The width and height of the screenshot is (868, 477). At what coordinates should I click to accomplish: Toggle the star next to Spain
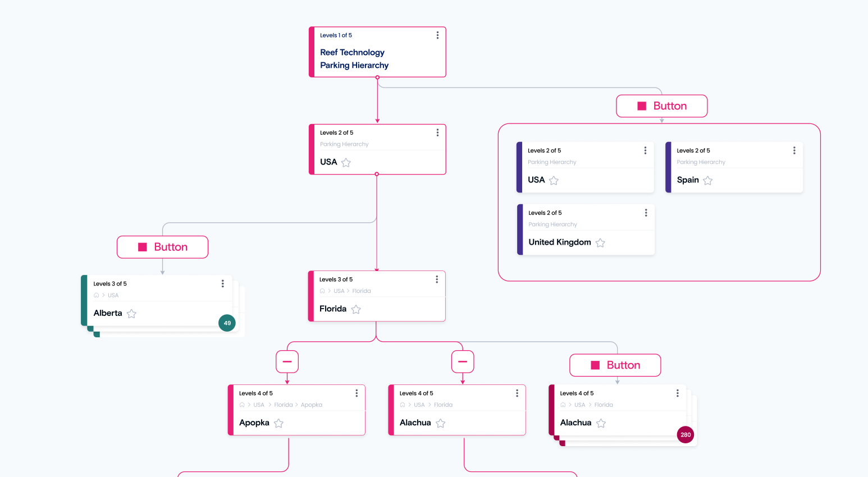click(708, 180)
